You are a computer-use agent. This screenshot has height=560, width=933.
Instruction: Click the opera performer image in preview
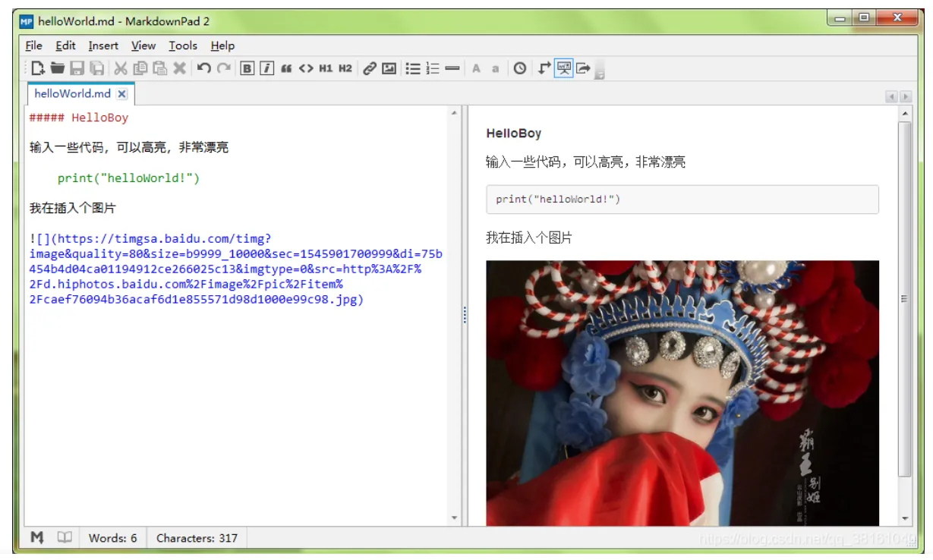coord(682,393)
